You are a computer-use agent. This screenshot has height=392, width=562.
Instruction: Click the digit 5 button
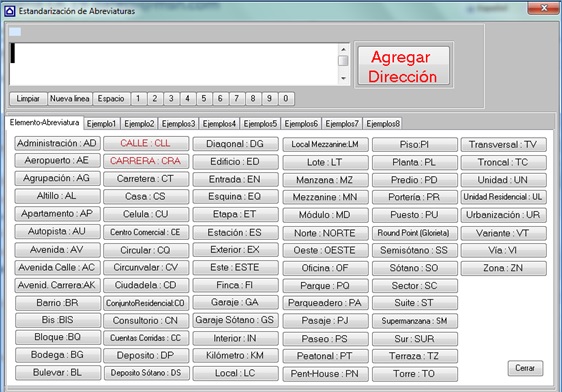pos(204,99)
